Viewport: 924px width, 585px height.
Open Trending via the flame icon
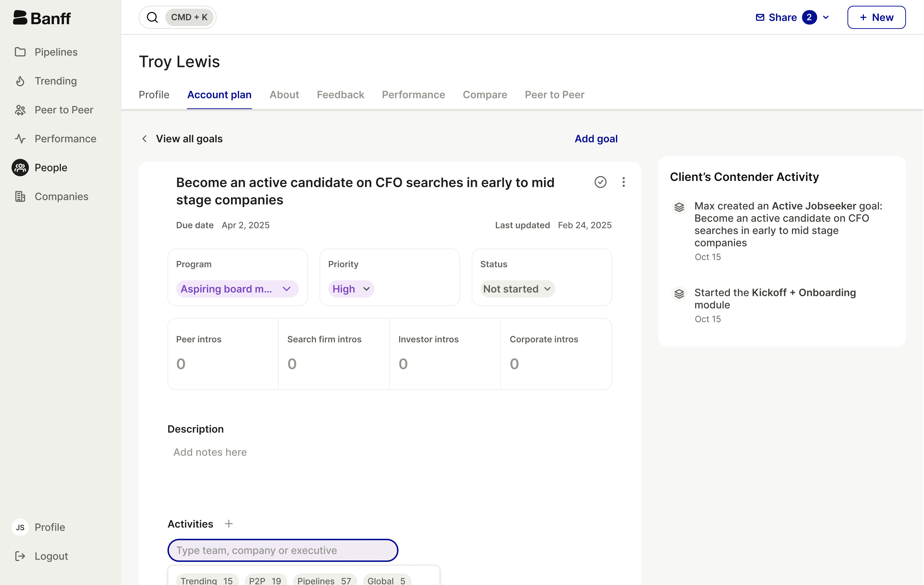coord(20,81)
